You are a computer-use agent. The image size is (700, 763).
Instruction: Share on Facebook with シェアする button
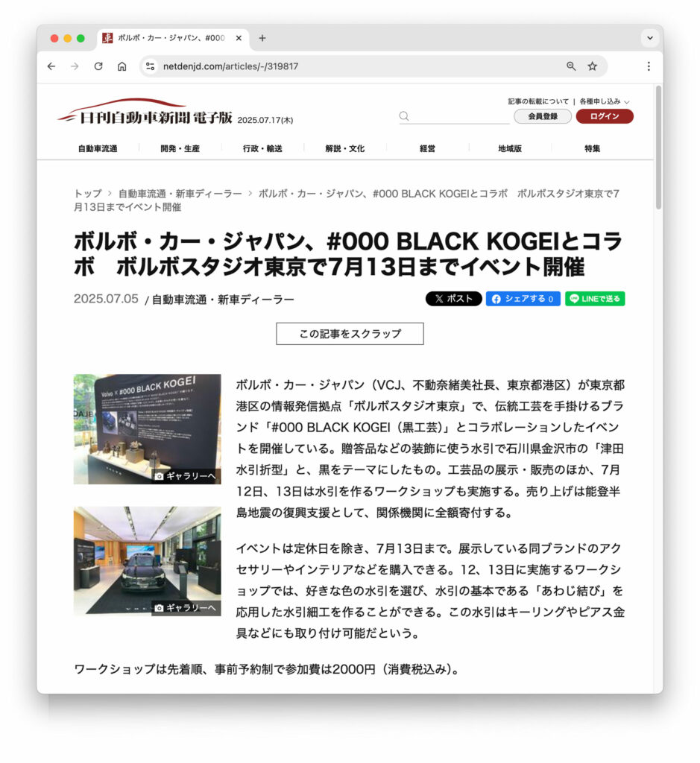523,299
